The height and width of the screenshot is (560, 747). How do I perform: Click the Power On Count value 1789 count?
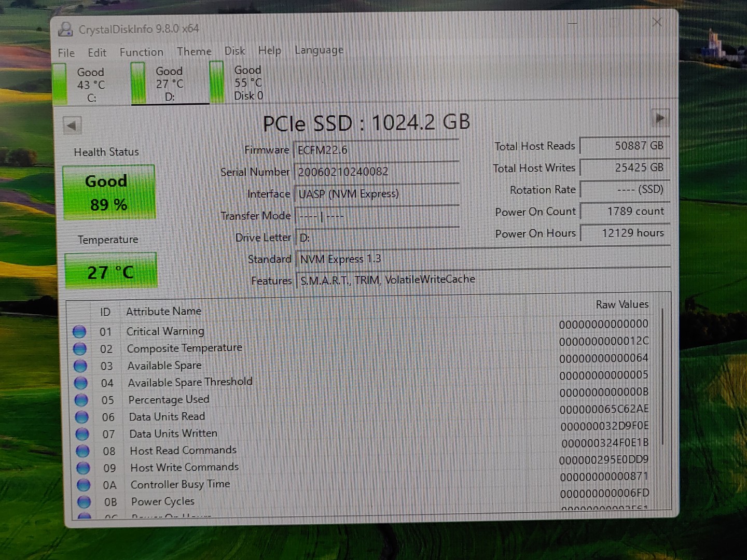pyautogui.click(x=625, y=211)
